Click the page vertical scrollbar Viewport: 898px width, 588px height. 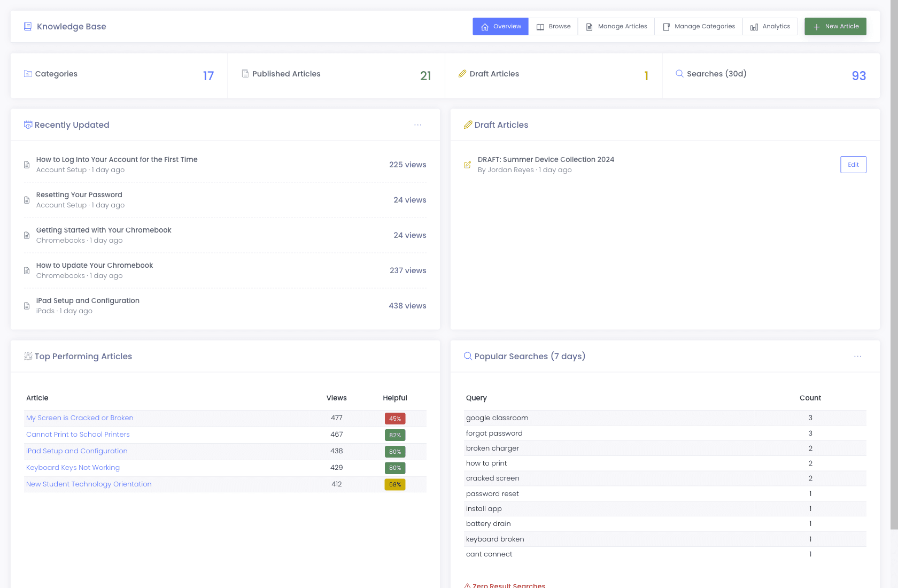[x=894, y=265]
